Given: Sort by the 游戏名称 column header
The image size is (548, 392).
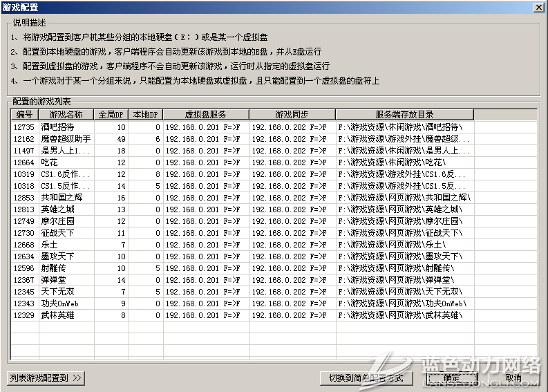Looking at the screenshot, I should click(66, 115).
